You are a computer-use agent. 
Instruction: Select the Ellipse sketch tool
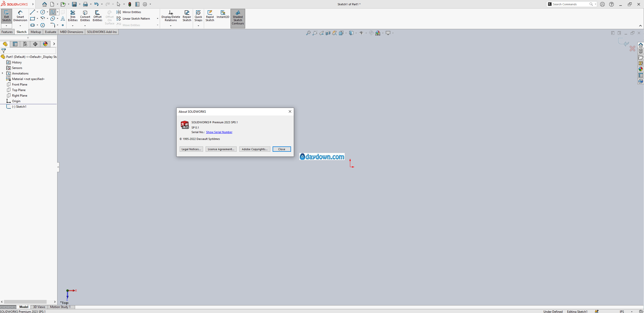[52, 18]
